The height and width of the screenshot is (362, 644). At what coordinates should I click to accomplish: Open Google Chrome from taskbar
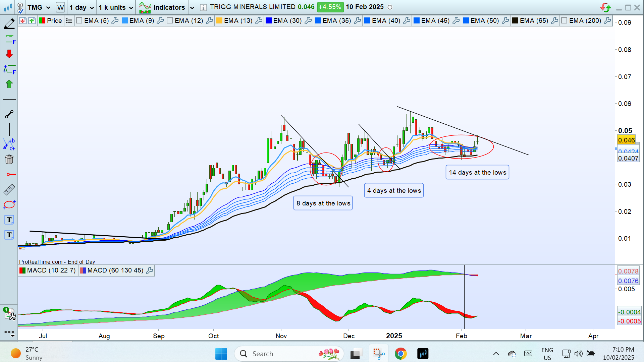[x=400, y=354]
